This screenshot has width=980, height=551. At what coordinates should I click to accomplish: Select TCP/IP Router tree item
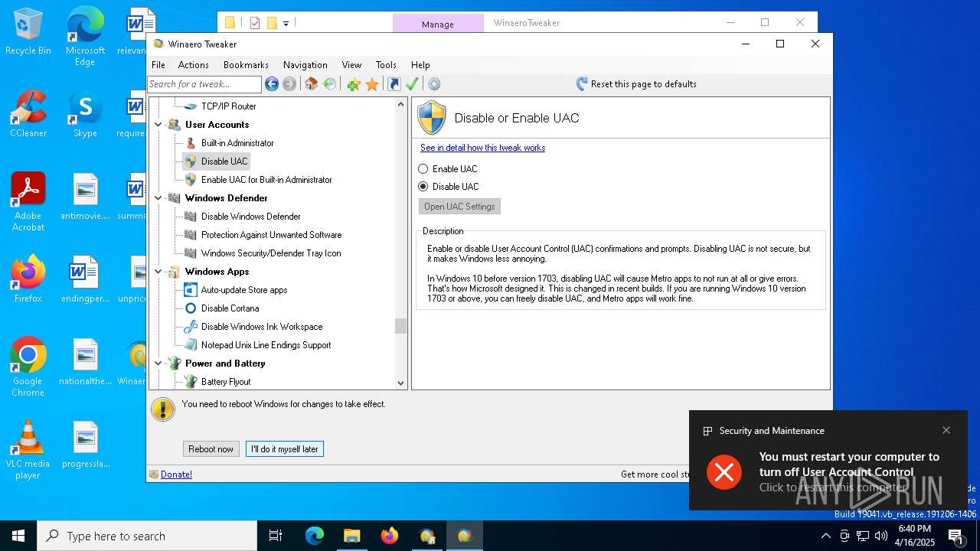coord(228,106)
